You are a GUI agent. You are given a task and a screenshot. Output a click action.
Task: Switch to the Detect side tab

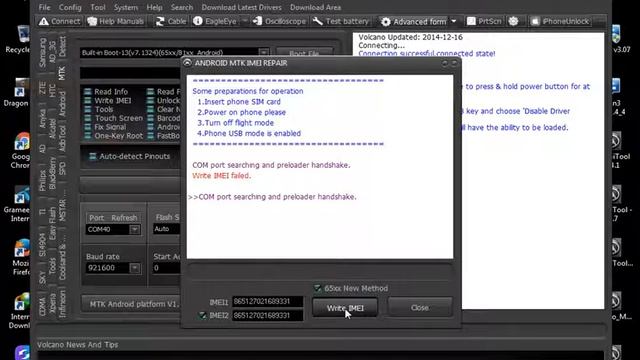click(x=62, y=46)
